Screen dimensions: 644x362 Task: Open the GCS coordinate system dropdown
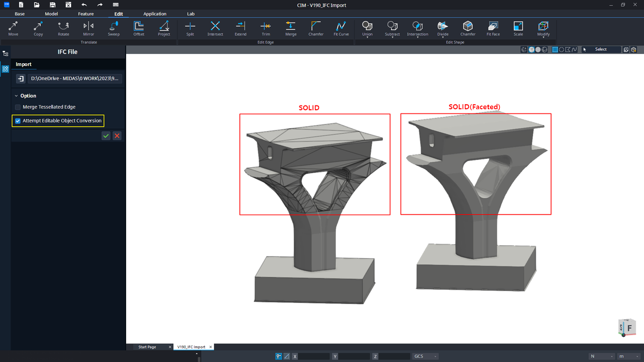(425, 356)
